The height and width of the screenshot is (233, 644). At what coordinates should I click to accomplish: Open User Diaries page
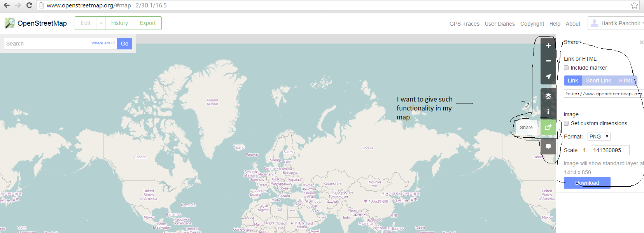point(500,24)
